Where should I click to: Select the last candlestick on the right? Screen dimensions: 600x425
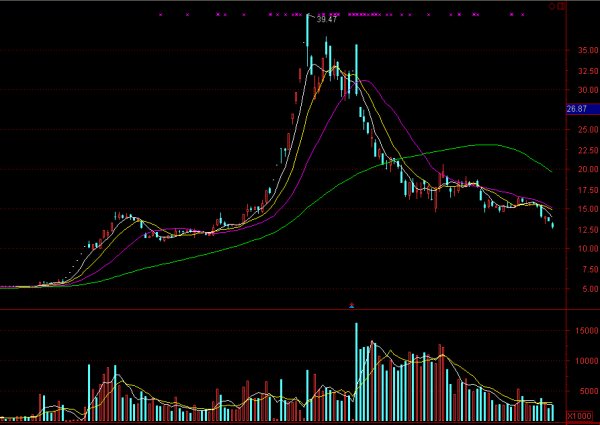[x=553, y=225]
